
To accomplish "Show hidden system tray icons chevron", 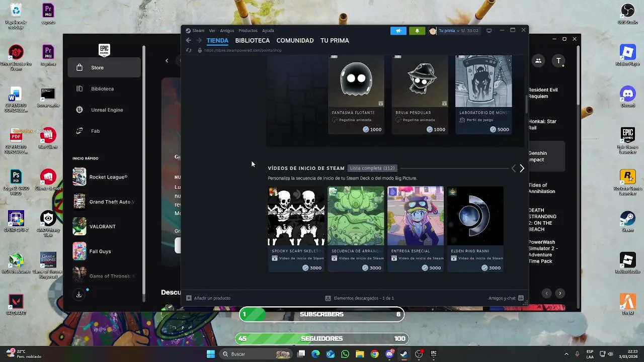I will 566,354.
